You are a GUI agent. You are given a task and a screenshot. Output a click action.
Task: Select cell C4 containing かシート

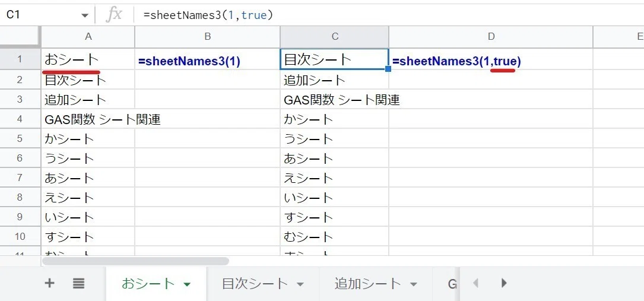pyautogui.click(x=334, y=119)
